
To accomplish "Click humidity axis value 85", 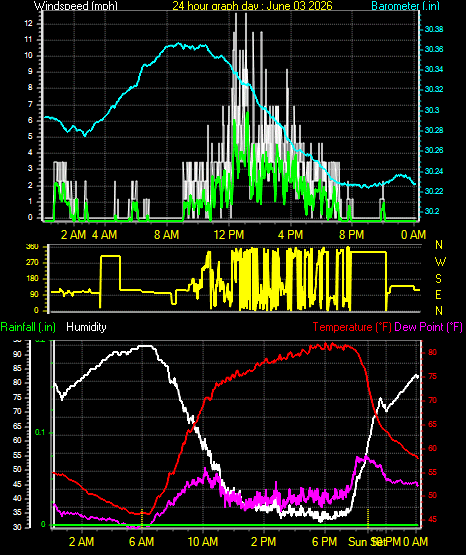I will pos(17,368).
